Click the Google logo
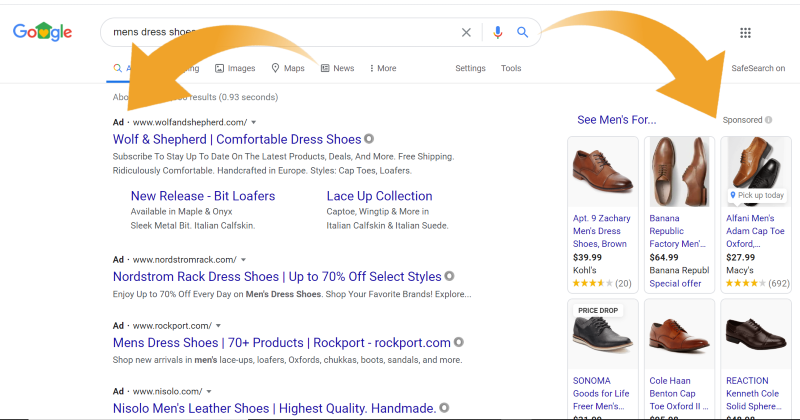This screenshot has height=420, width=800. tap(42, 32)
